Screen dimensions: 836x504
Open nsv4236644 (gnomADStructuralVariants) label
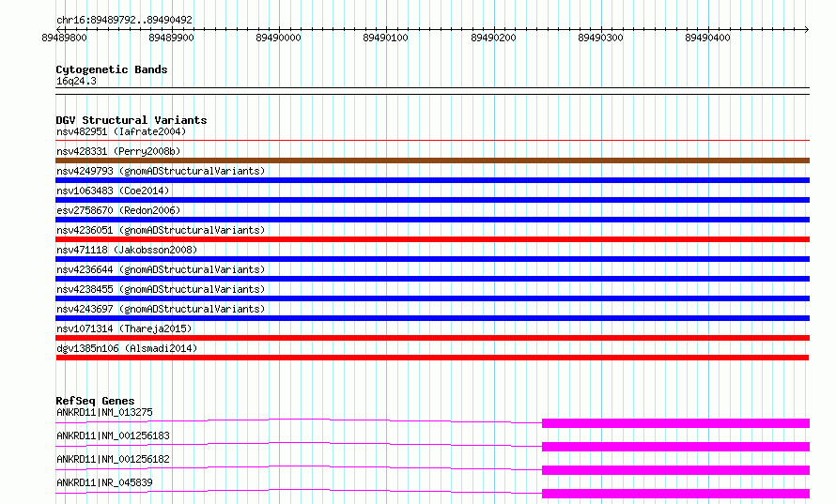click(x=161, y=269)
